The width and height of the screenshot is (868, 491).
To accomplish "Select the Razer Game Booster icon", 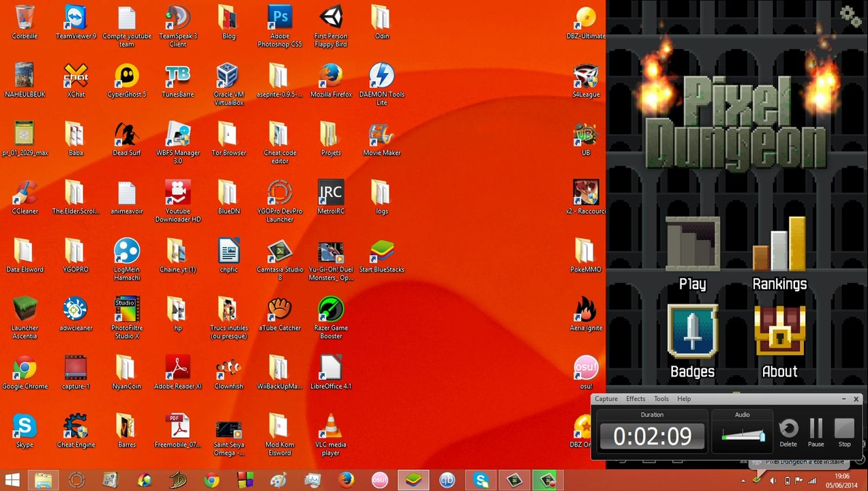I will point(331,310).
